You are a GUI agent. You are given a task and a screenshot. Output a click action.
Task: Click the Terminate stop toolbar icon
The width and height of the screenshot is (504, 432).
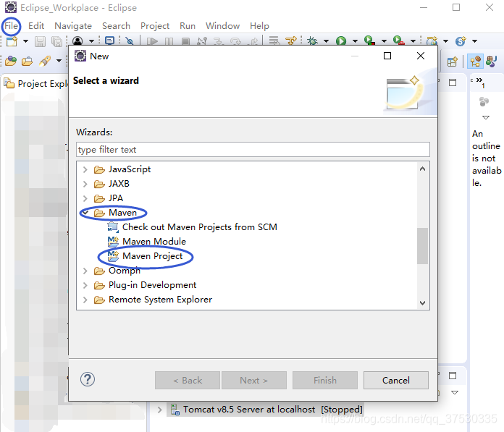tap(185, 41)
